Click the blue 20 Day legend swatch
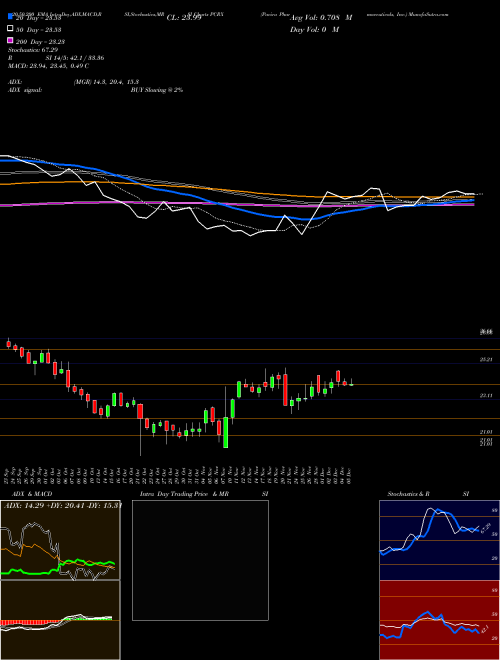The image size is (500, 660). point(10,18)
